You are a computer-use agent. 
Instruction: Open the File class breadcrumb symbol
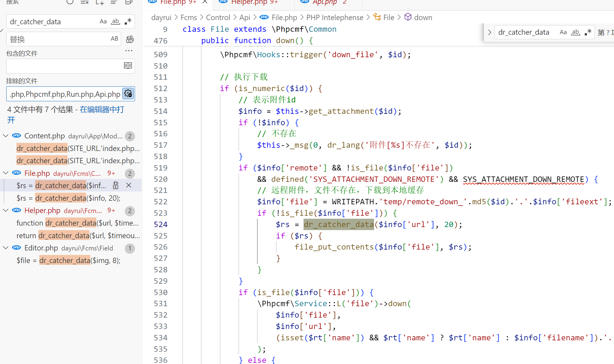(384, 17)
